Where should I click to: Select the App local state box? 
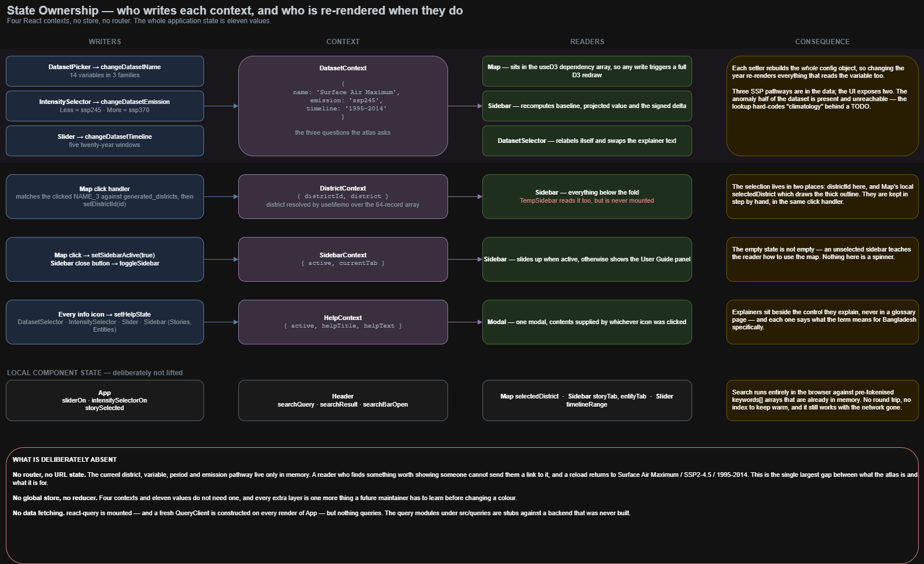[x=105, y=400]
